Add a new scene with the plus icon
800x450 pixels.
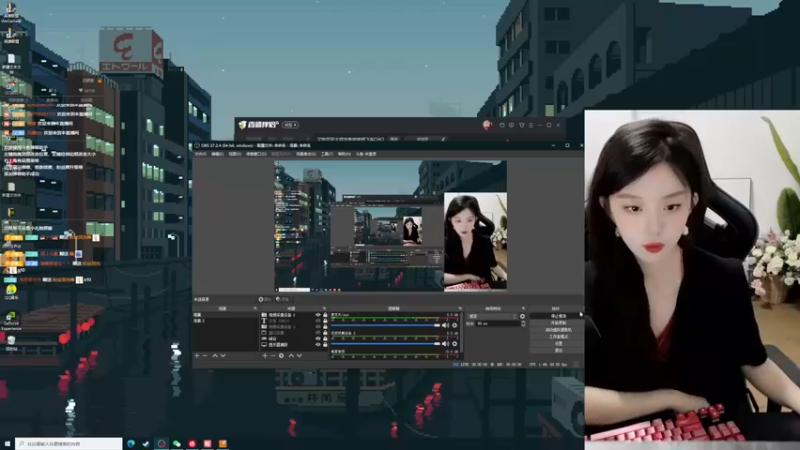196,356
